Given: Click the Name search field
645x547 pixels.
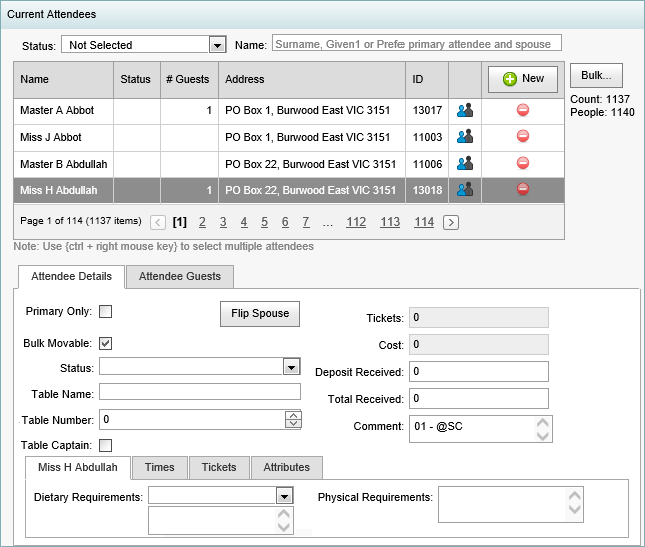Looking at the screenshot, I should 417,43.
